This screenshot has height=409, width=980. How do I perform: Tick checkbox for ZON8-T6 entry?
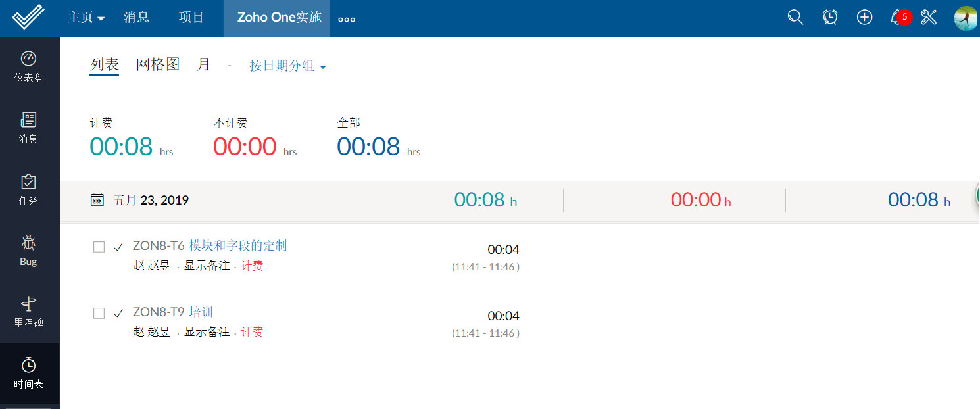pos(99,247)
